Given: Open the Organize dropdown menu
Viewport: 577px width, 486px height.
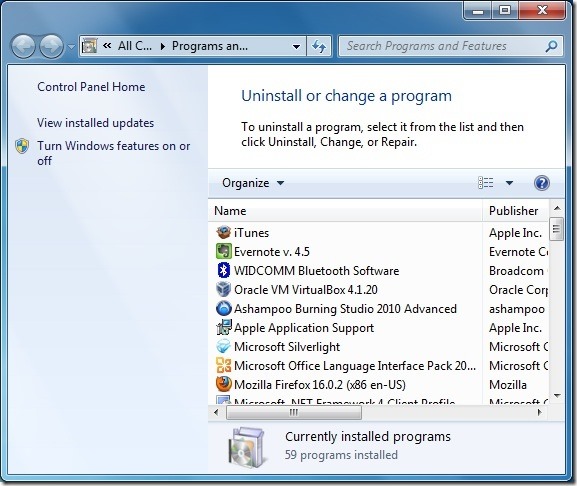Looking at the screenshot, I should coord(253,183).
